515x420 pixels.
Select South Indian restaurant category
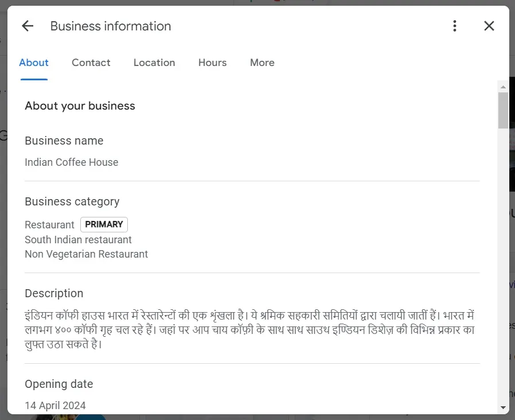[78, 240]
